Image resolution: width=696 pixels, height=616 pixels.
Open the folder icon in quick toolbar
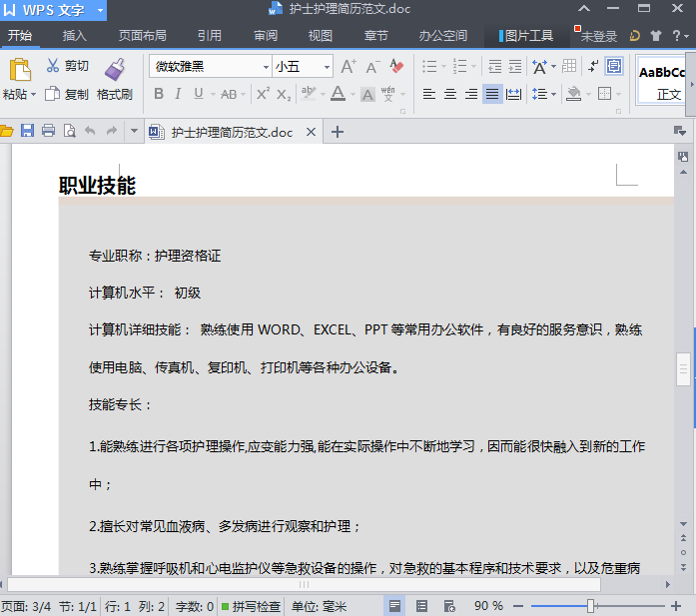(x=7, y=131)
